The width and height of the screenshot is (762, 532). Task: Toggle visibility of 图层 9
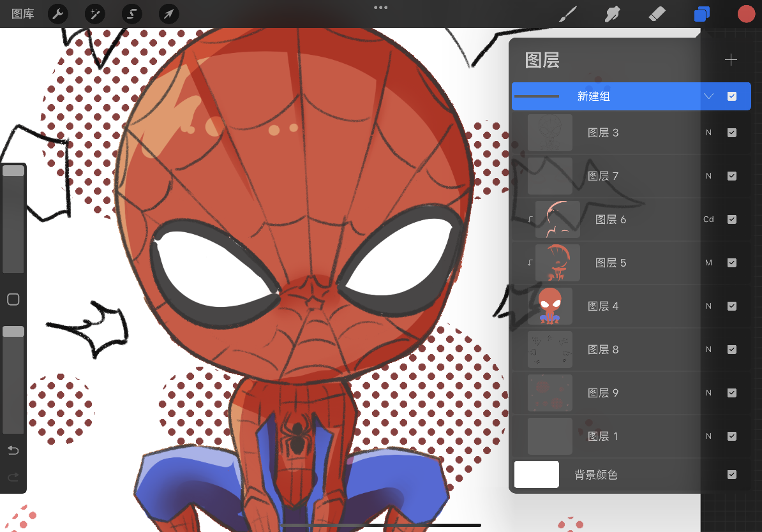(x=732, y=392)
